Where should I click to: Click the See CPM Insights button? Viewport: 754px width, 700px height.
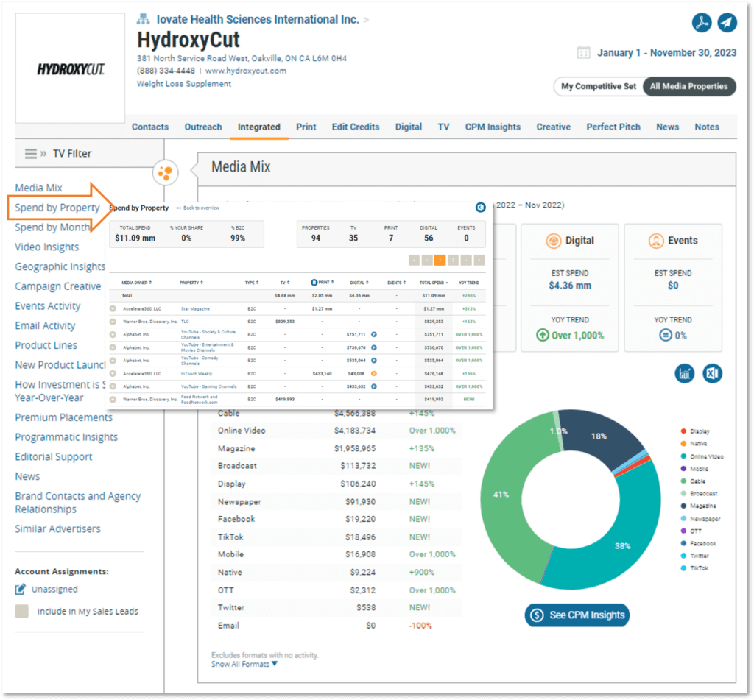pyautogui.click(x=577, y=615)
